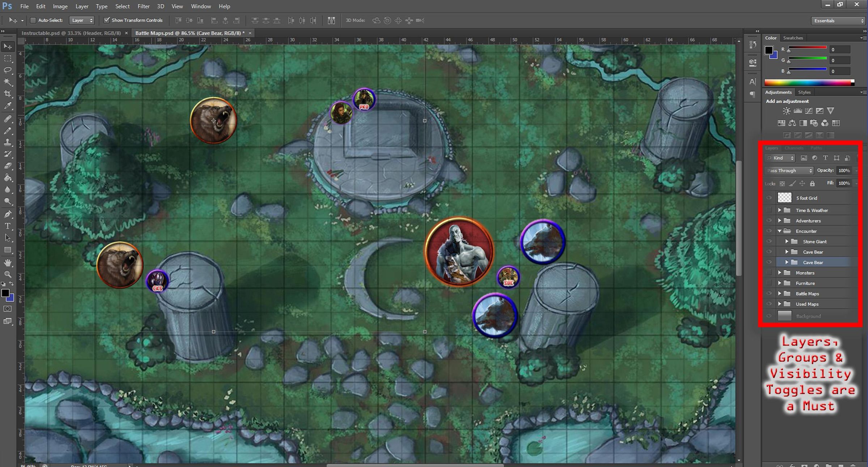Viewport: 868px width, 467px height.
Task: Pick the Eyedropper tool
Action: 8,105
